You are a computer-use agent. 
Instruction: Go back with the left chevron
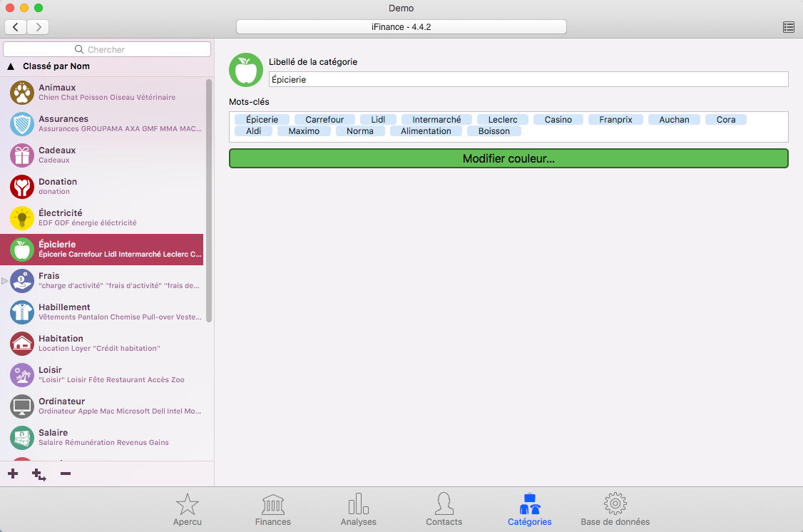[x=16, y=26]
